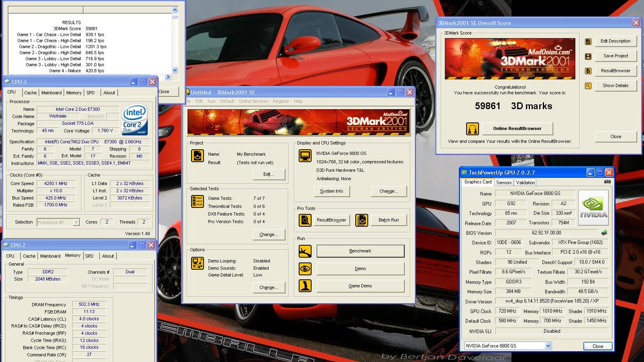Click the Save Project button

pyautogui.click(x=615, y=56)
